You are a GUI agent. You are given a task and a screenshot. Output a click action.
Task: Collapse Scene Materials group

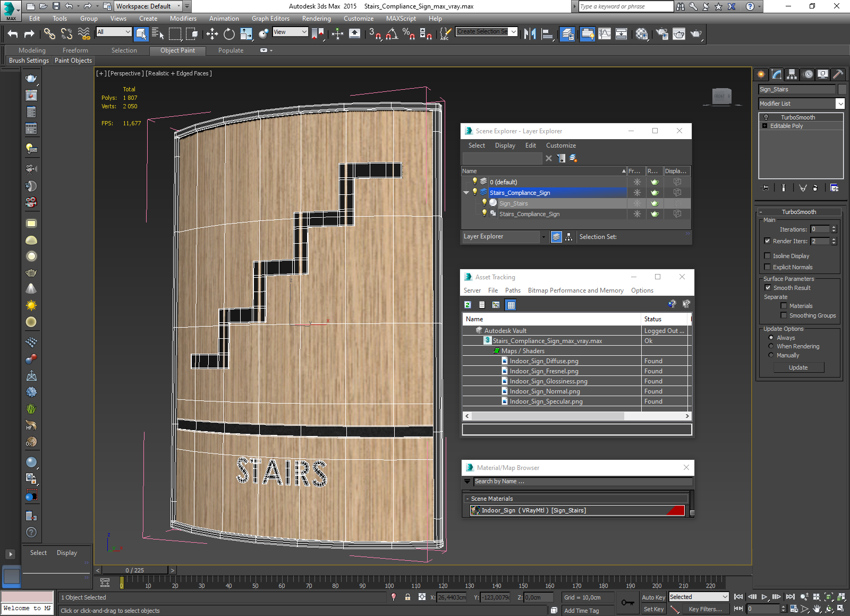pos(467,499)
